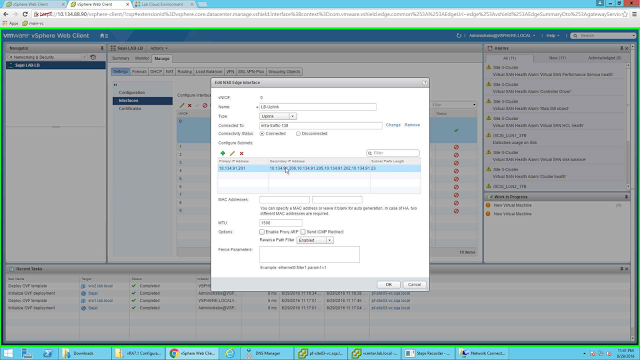Viewport: 640px width, 360px height.
Task: Open the Routing tab
Action: click(184, 71)
